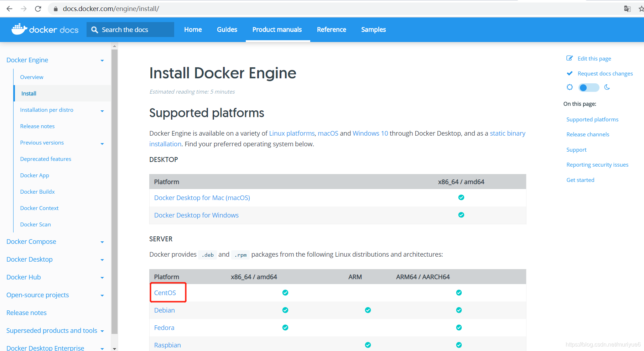This screenshot has height=351, width=644.
Task: Open the Home nav tab
Action: 193,30
